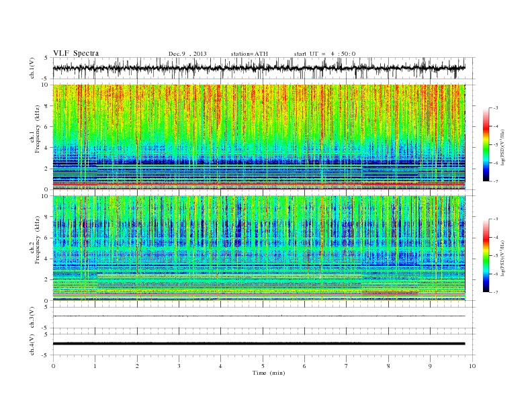The image size is (532, 411).
Task: Click tick label "5" on the Time axis
Action: pyautogui.click(x=263, y=366)
